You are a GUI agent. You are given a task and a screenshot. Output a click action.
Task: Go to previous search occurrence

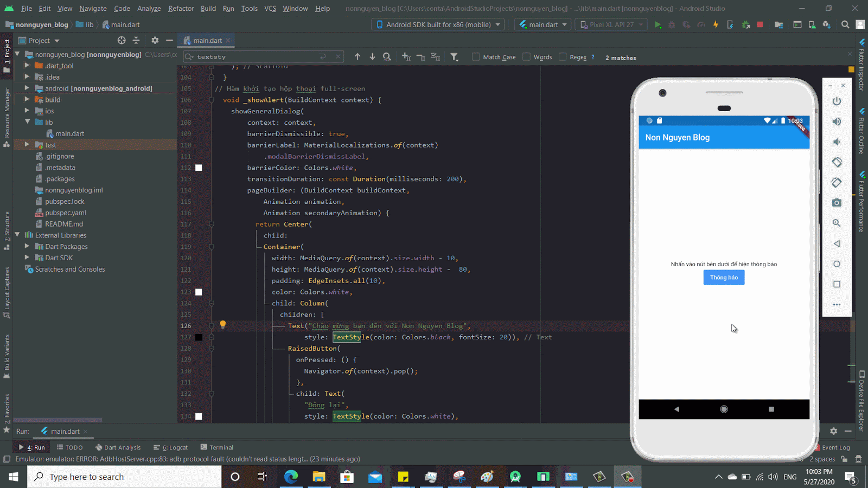click(358, 56)
